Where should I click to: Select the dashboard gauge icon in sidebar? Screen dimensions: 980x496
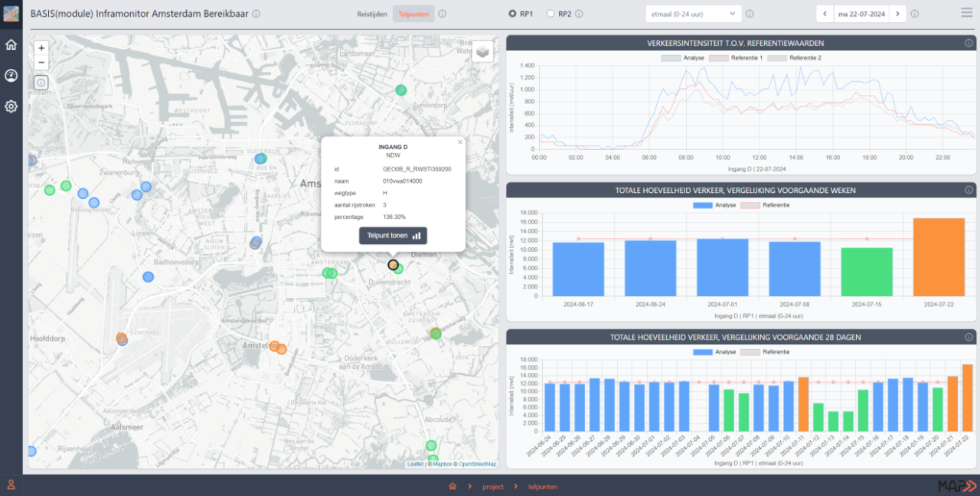coord(11,76)
